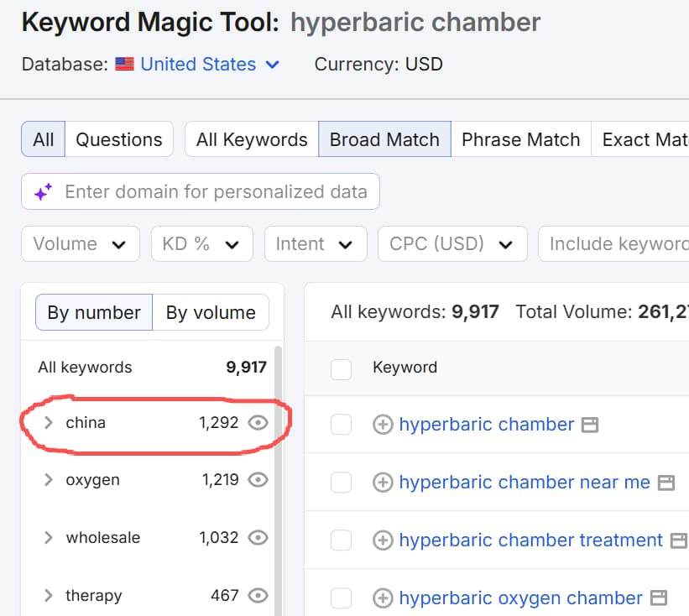Click the domain for personalized data field
Screen dimensions: 689x616
click(201, 191)
